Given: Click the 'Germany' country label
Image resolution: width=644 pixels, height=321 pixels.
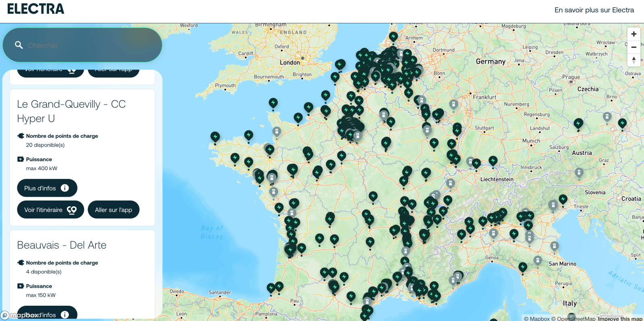Looking at the screenshot, I should 491,61.
